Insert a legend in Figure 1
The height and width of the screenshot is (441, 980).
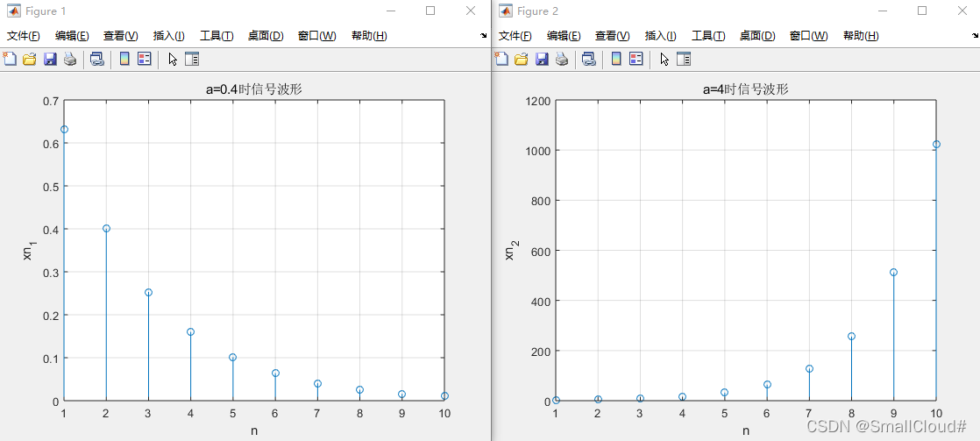click(145, 60)
